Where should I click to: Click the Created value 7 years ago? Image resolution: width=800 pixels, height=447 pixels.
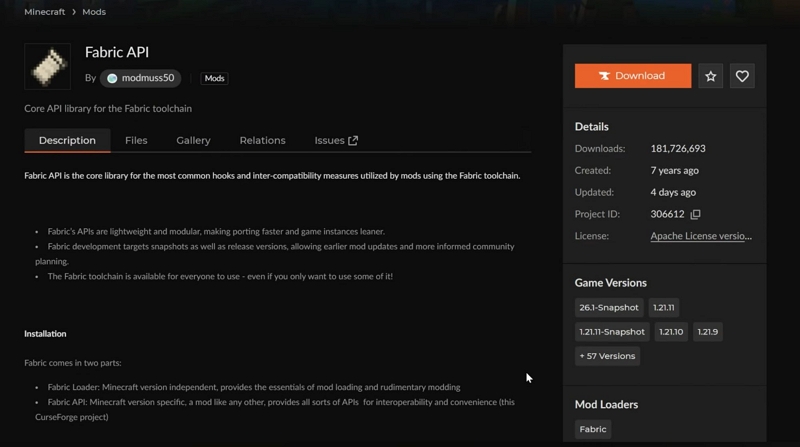point(674,170)
